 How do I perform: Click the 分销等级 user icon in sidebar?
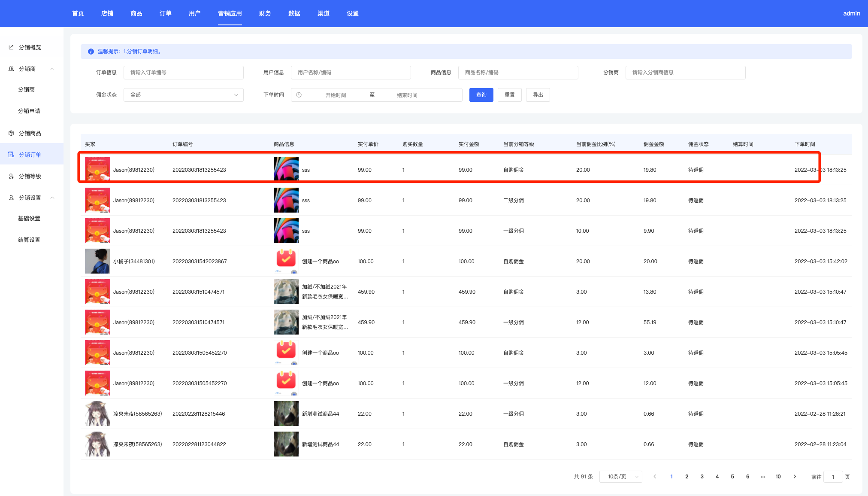tap(11, 176)
